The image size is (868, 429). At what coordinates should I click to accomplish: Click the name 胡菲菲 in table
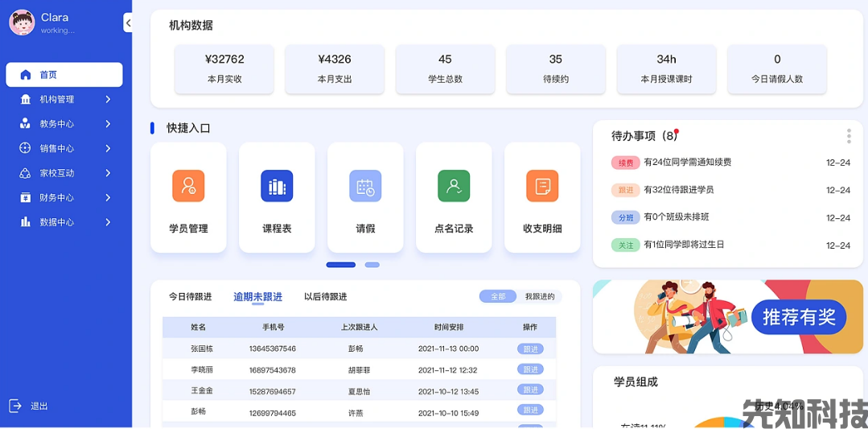[360, 369]
